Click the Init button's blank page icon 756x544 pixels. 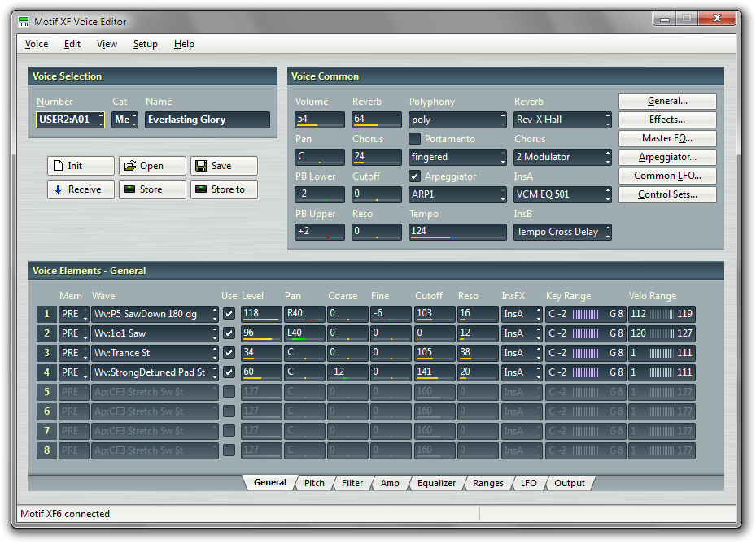point(58,166)
